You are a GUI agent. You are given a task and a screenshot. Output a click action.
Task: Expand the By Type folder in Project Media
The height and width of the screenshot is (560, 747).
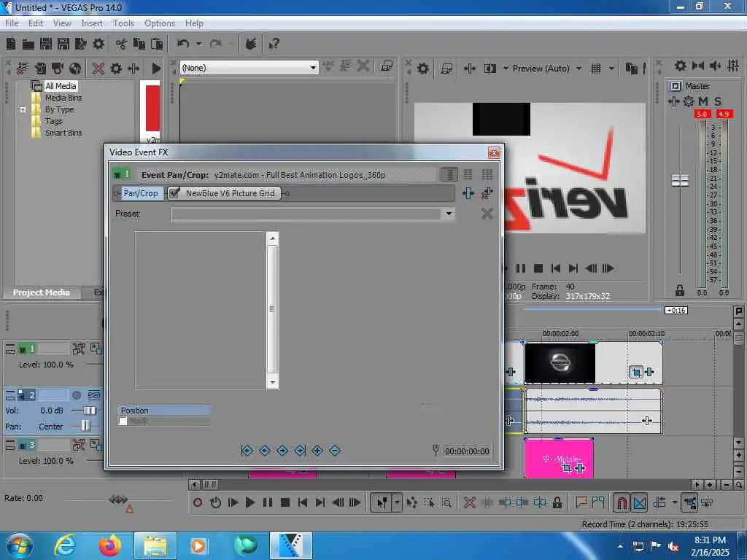point(23,109)
